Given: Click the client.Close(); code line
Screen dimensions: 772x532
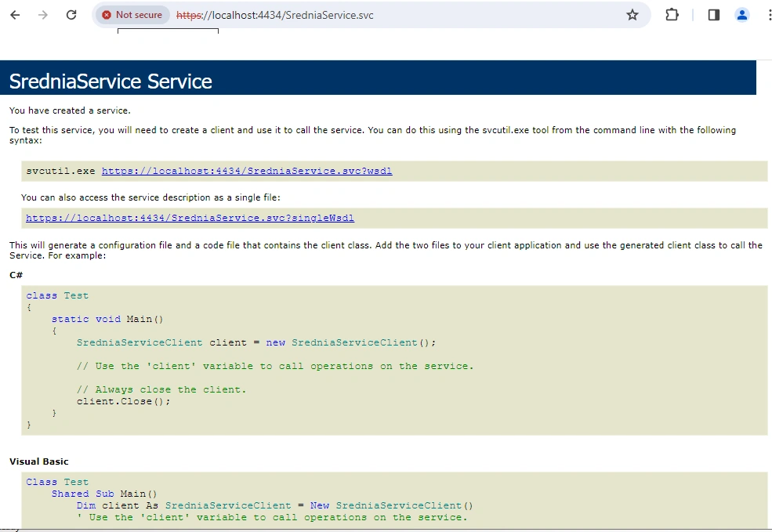Looking at the screenshot, I should click(124, 401).
